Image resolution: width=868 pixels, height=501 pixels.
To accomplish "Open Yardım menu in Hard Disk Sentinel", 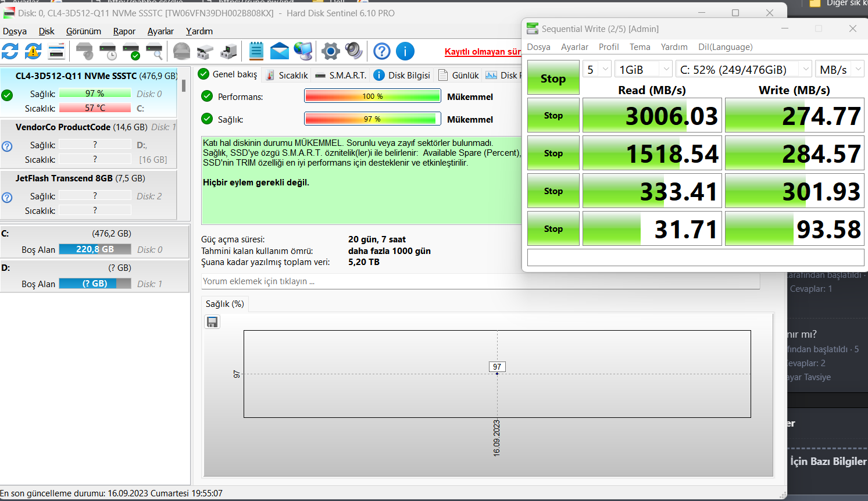I will click(199, 31).
